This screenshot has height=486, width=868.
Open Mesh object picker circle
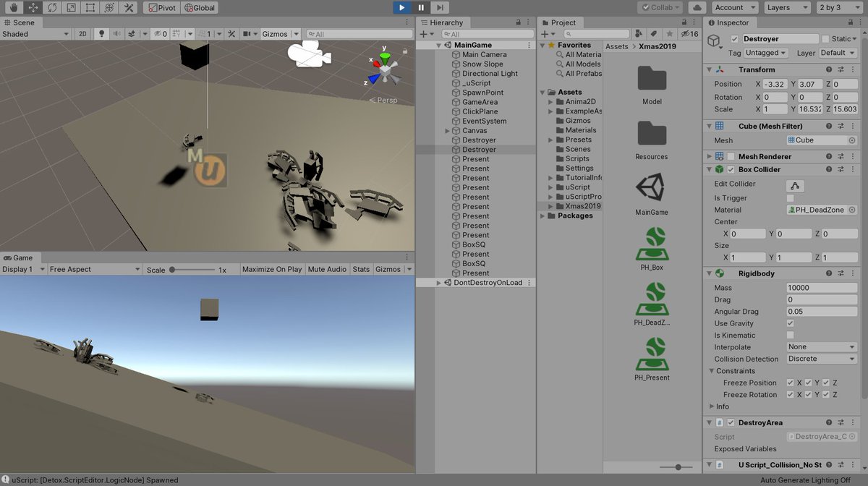[852, 140]
